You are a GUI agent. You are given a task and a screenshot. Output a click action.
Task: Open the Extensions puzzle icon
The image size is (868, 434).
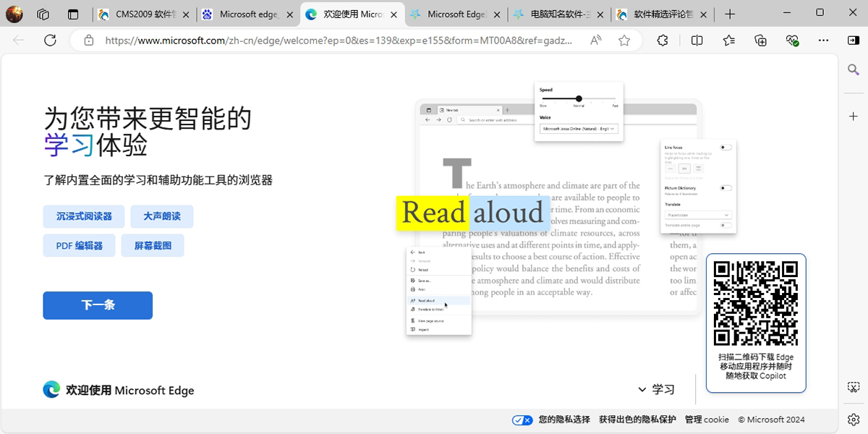coord(663,41)
